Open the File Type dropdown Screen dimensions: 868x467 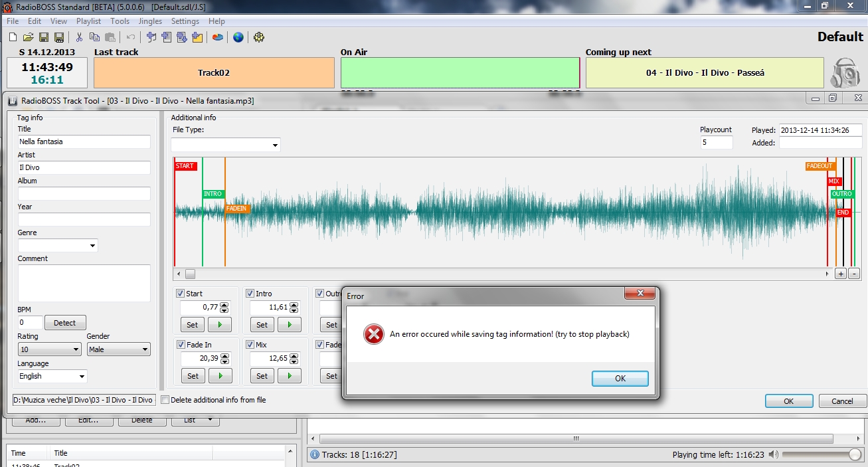pos(275,145)
